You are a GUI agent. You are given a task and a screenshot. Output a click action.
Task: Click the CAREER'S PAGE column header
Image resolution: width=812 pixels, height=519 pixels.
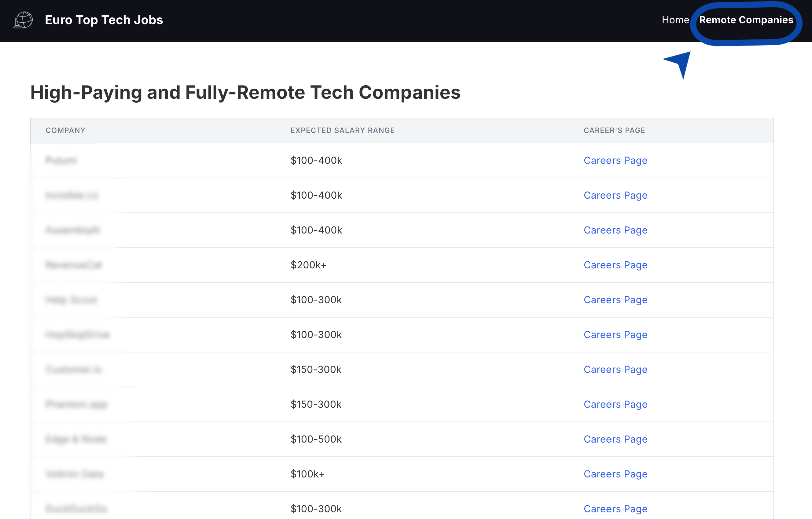point(614,130)
